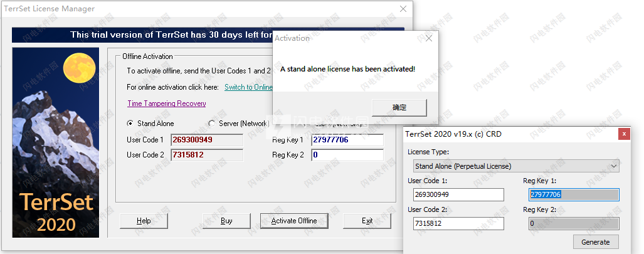The image size is (644, 254).
Task: Click the activation success message text
Action: click(x=347, y=69)
